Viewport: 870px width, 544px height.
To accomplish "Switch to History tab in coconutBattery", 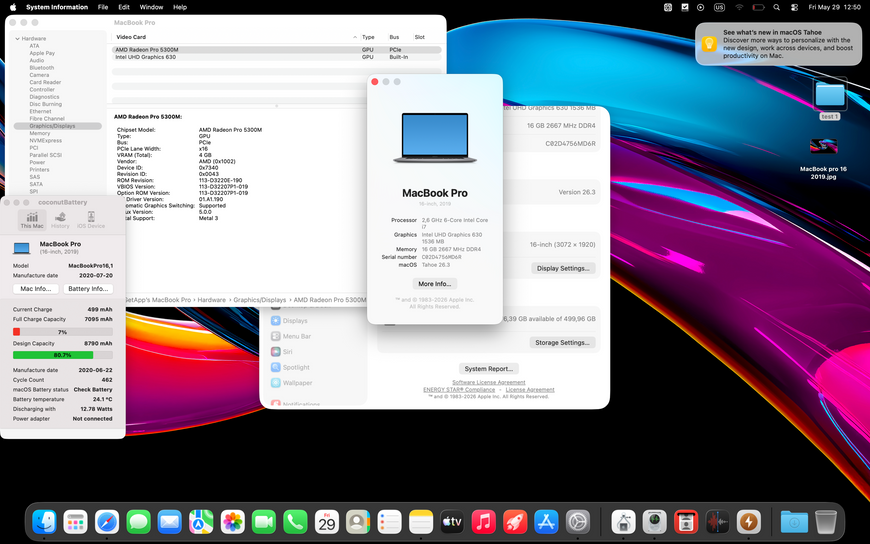I will (60, 220).
